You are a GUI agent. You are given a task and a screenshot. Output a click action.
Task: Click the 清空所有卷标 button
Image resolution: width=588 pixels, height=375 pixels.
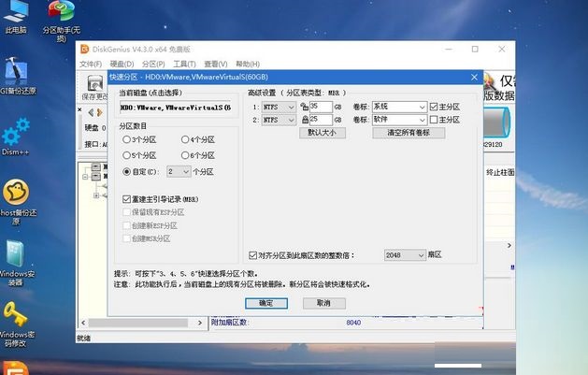(409, 133)
